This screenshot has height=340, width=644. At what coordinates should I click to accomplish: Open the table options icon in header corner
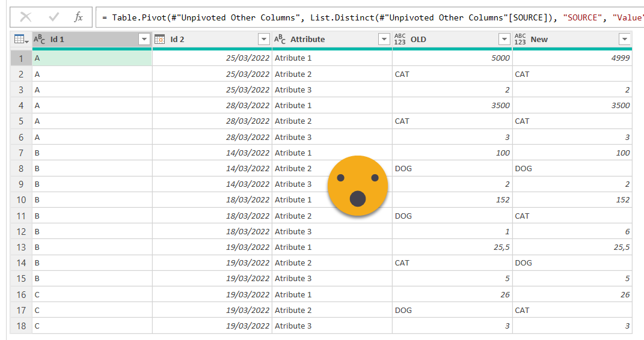coord(20,40)
